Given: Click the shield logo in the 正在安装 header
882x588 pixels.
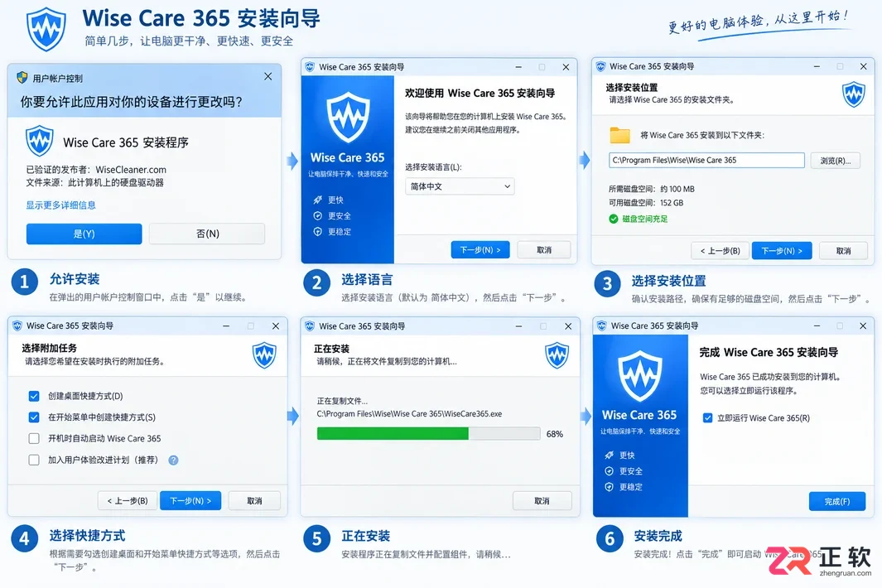Looking at the screenshot, I should [557, 355].
